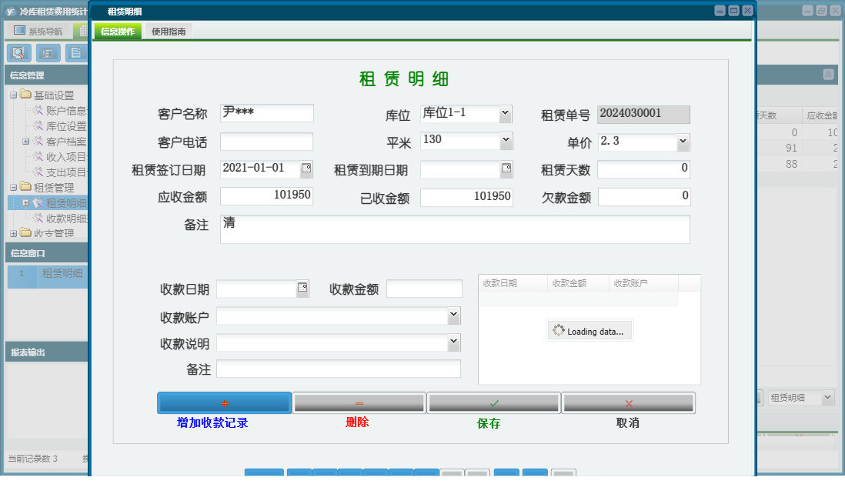845x504 pixels.
Task: Open the 平米 dropdown
Action: pyautogui.click(x=506, y=140)
